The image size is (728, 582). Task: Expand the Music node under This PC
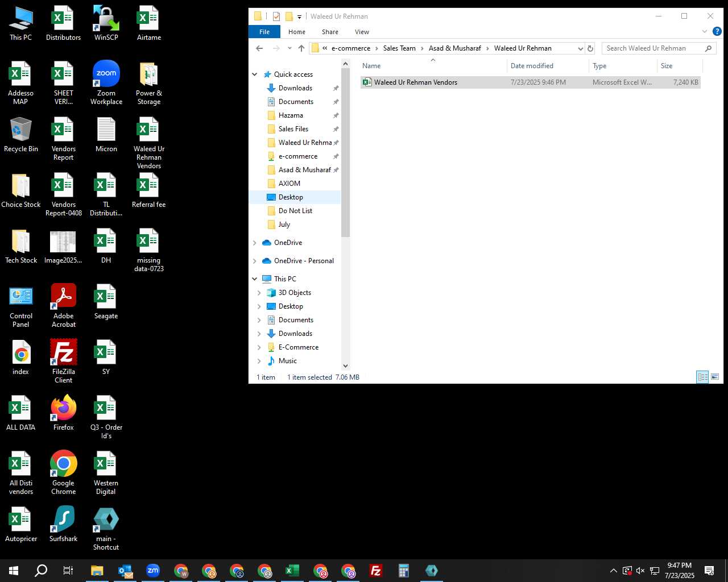[259, 361]
